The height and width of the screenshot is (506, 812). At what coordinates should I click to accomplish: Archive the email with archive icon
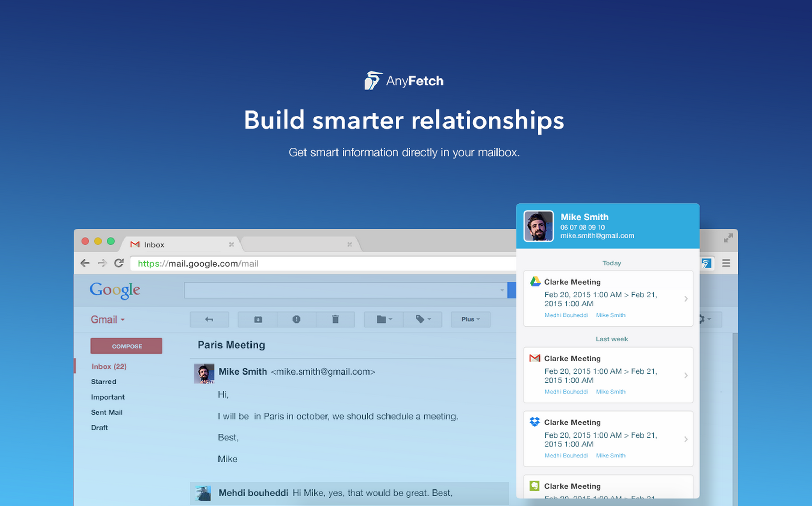pyautogui.click(x=258, y=319)
